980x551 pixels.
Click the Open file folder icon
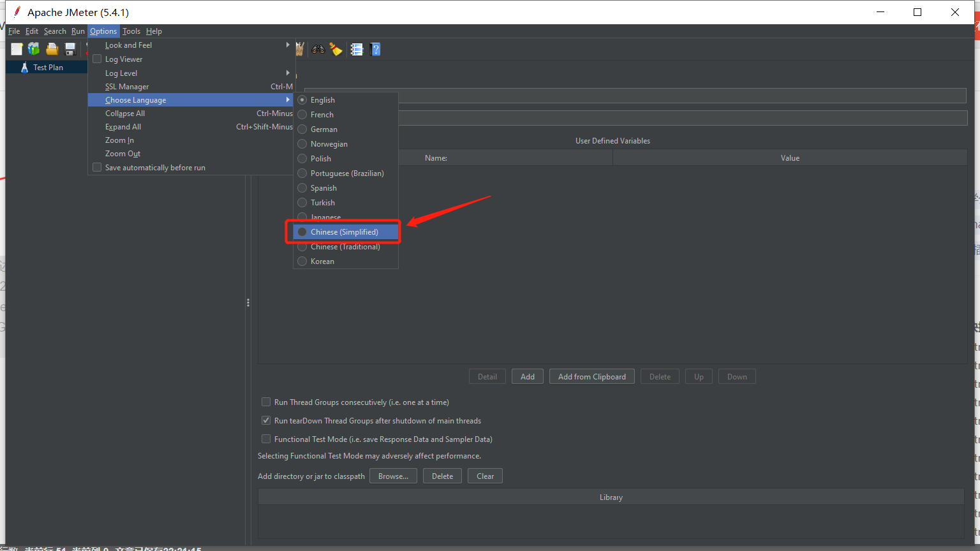coord(52,49)
